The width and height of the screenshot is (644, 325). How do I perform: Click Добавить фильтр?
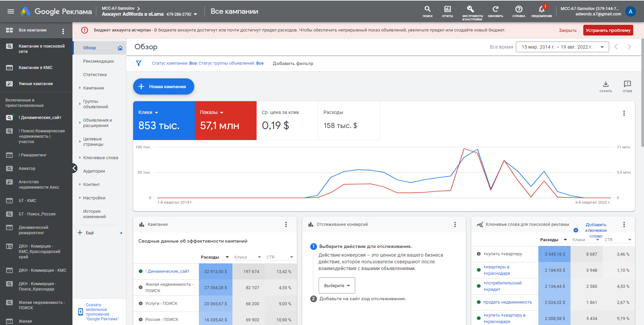pyautogui.click(x=293, y=63)
